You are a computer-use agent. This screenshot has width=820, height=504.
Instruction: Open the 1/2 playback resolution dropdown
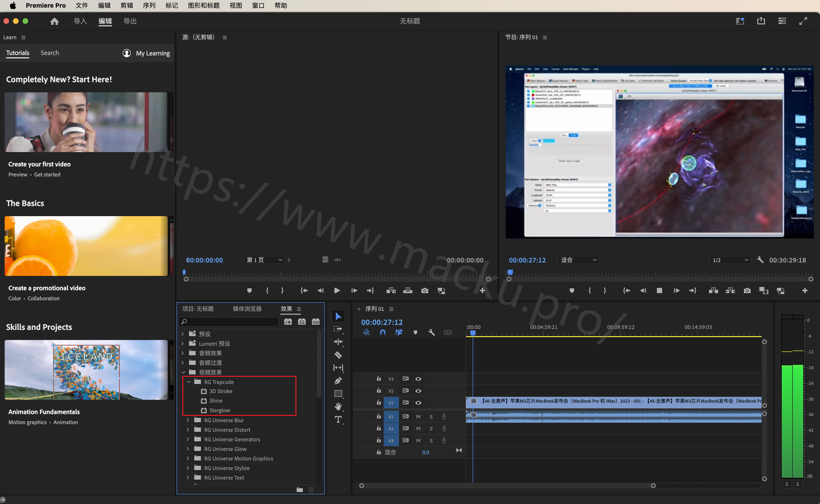730,260
